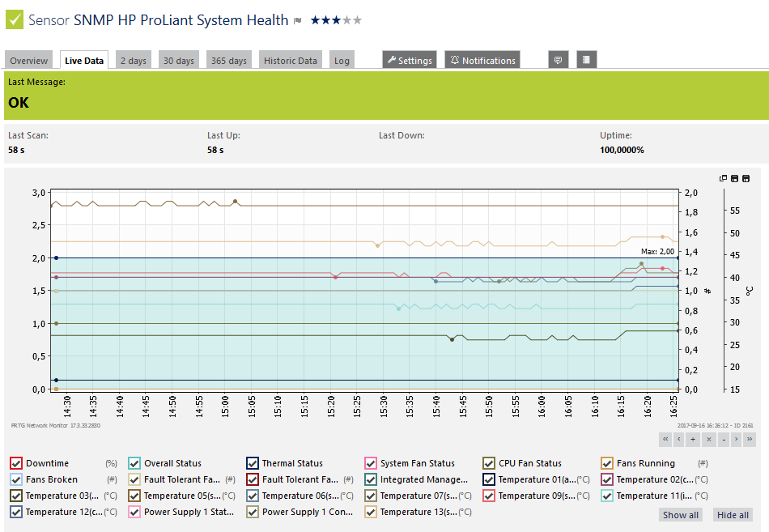The image size is (769, 532).
Task: Move graph forward with › button
Action: tap(736, 439)
